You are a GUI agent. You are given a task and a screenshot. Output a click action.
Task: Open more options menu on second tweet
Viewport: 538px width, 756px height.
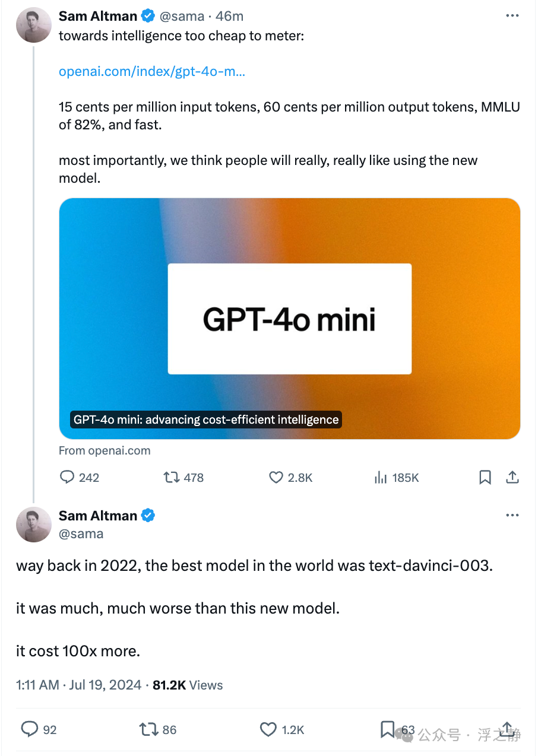point(512,516)
